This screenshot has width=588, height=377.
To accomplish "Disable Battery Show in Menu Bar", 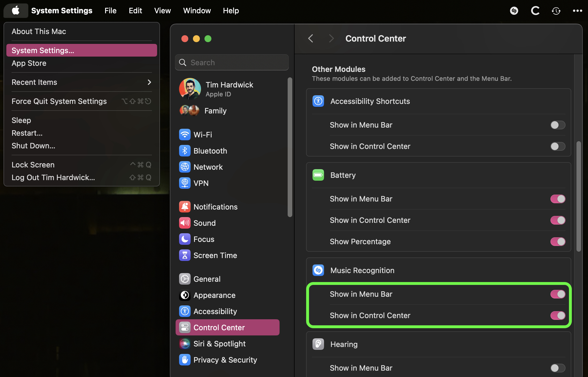I will click(x=558, y=199).
